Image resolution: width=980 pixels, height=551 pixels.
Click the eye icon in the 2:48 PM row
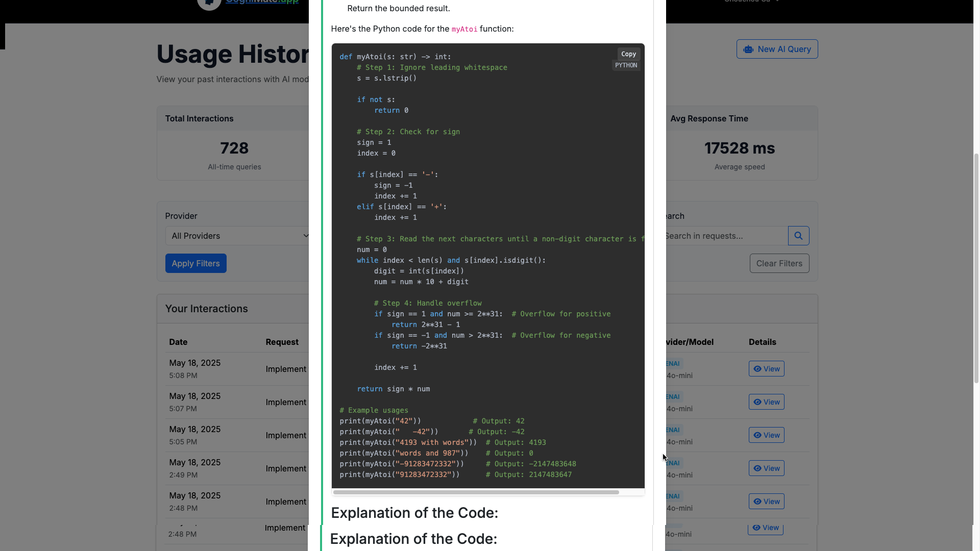click(757, 501)
